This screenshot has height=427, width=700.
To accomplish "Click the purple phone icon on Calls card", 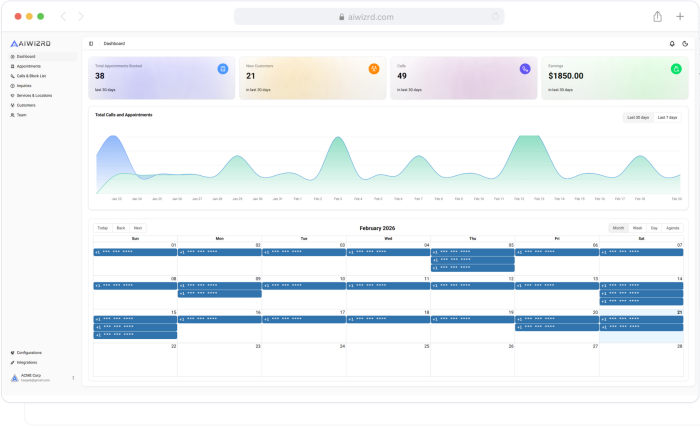I will click(x=524, y=69).
